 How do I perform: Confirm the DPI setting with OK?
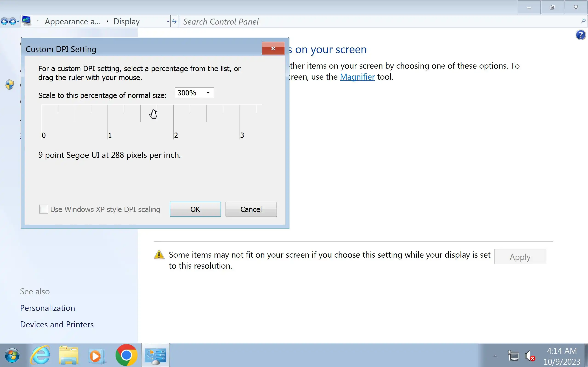pos(195,209)
